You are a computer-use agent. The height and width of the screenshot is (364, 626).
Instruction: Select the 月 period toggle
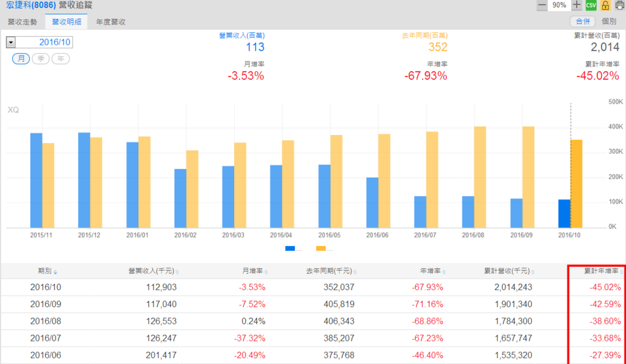tap(21, 59)
